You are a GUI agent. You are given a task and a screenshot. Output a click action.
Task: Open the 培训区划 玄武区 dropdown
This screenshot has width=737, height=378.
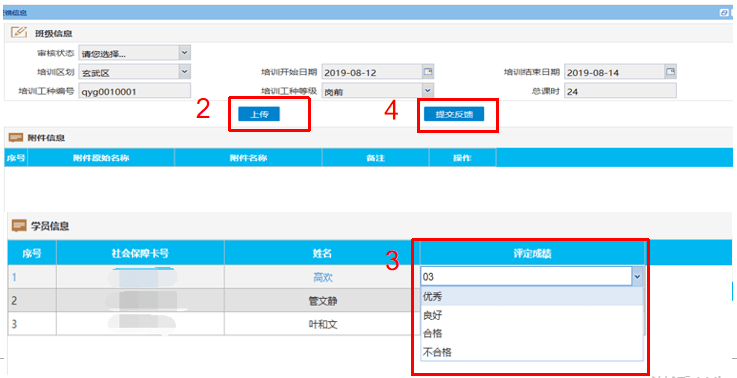[185, 72]
